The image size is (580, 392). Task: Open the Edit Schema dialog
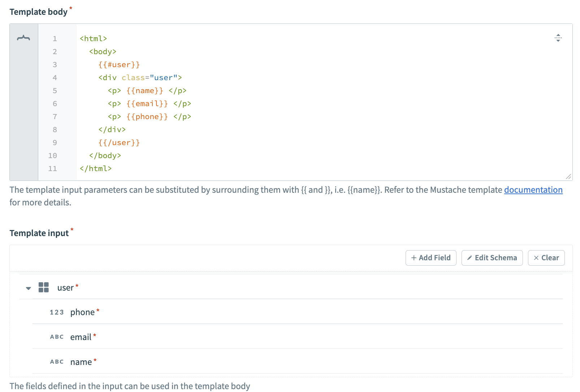coord(492,258)
